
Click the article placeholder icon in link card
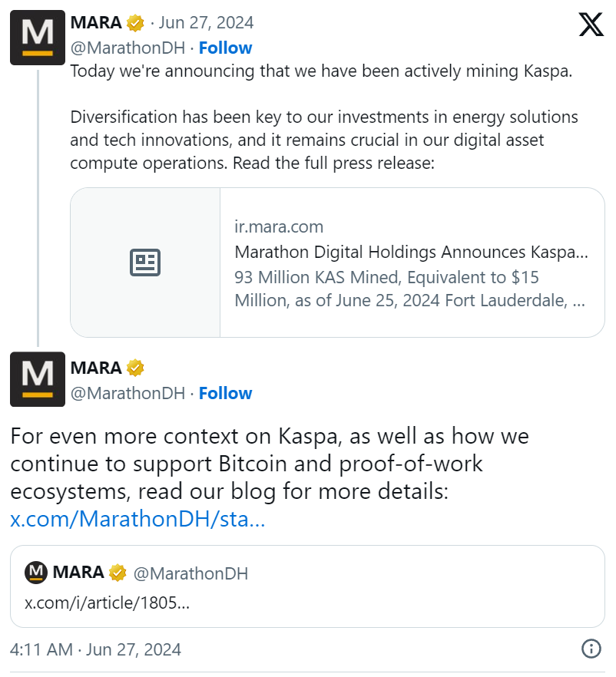[145, 263]
